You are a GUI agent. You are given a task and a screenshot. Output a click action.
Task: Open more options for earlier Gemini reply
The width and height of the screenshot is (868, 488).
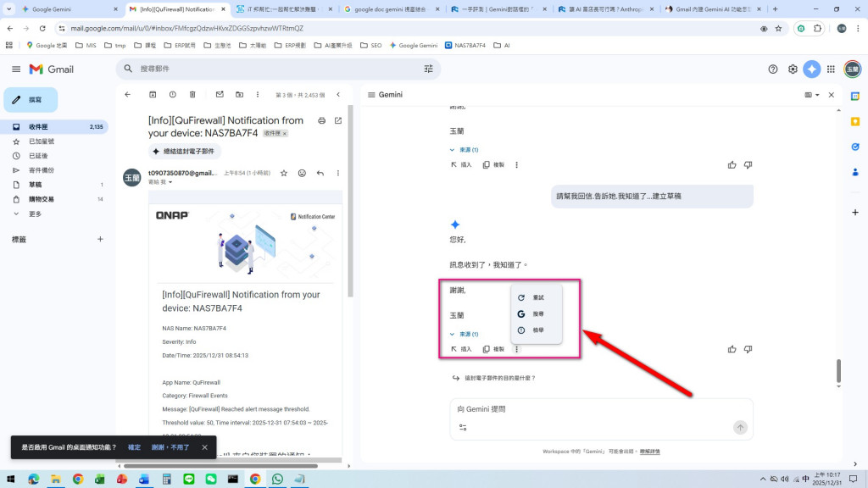click(x=516, y=165)
